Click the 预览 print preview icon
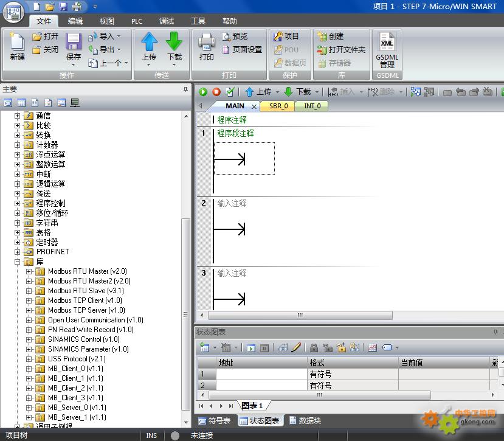The height and width of the screenshot is (441, 504). click(x=226, y=36)
